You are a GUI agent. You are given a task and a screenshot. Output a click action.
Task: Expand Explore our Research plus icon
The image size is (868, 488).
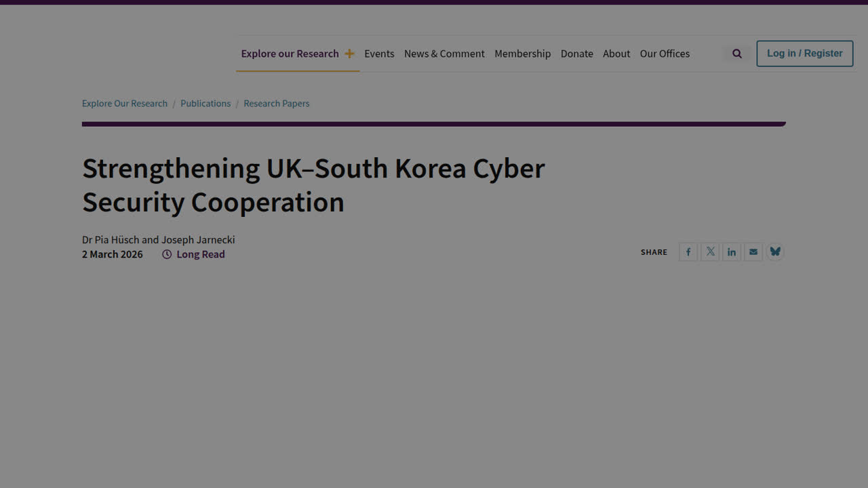point(349,54)
